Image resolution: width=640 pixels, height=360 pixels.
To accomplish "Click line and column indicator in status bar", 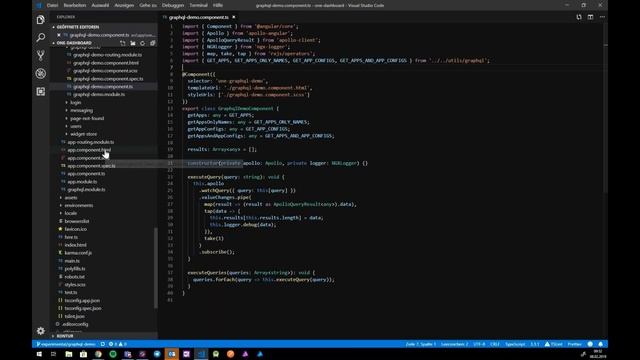I will click(x=420, y=344).
